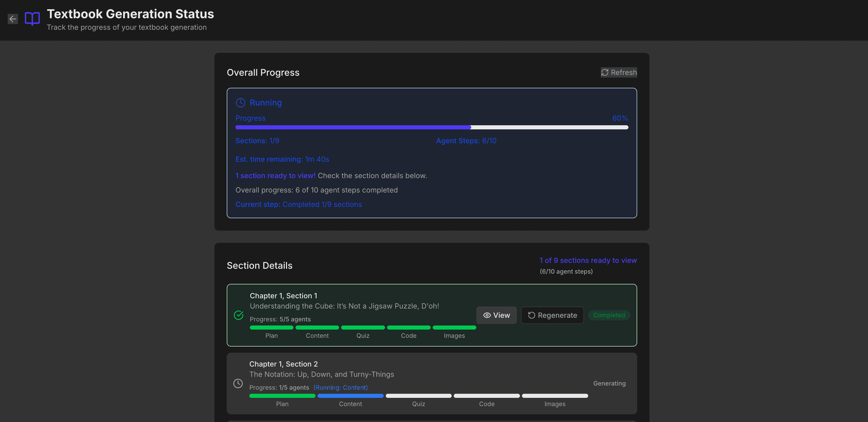Click the back arrow icon
This screenshot has height=422, width=868.
click(x=13, y=19)
